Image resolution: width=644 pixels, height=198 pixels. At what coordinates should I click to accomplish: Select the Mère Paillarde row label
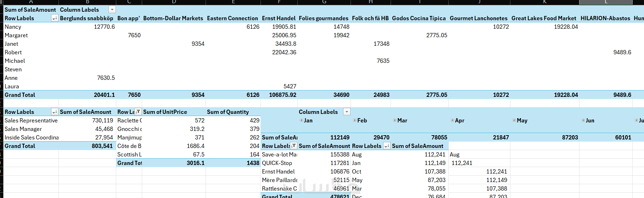tap(280, 180)
